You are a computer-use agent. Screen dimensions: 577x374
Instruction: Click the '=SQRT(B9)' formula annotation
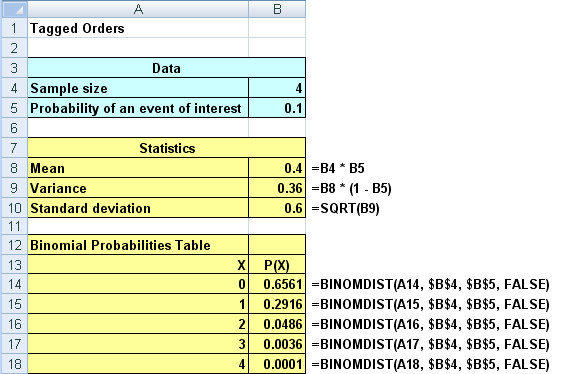345,208
